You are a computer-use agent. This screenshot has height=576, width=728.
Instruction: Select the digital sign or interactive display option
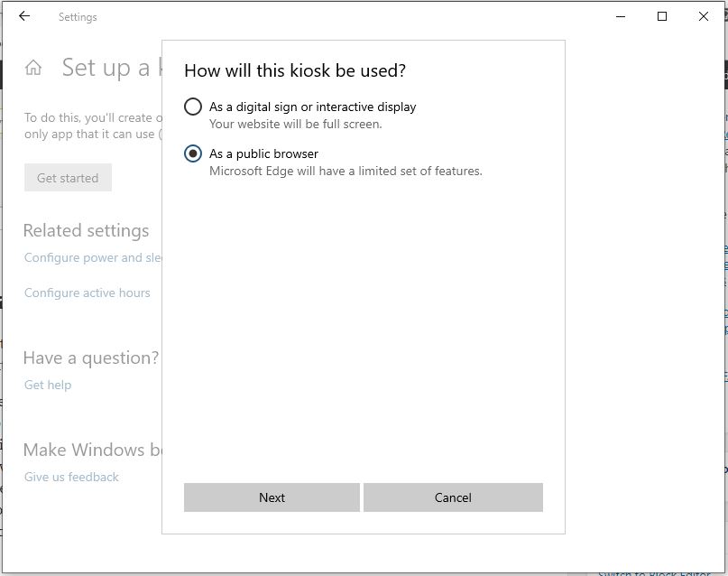click(x=192, y=106)
